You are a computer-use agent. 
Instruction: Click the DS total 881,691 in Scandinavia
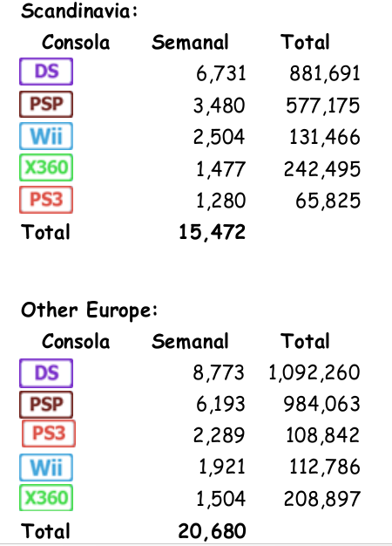coord(325,73)
